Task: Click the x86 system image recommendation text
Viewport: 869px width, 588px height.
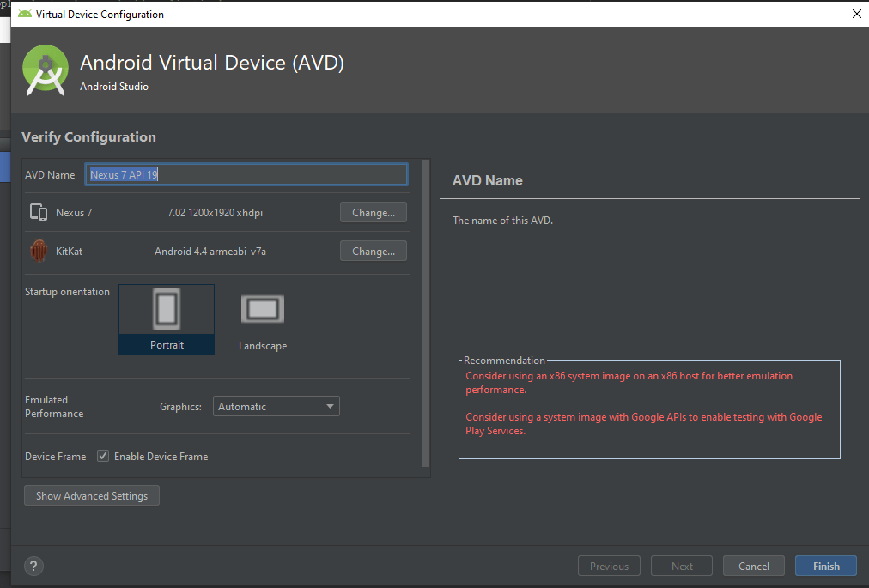Action: pyautogui.click(x=629, y=382)
